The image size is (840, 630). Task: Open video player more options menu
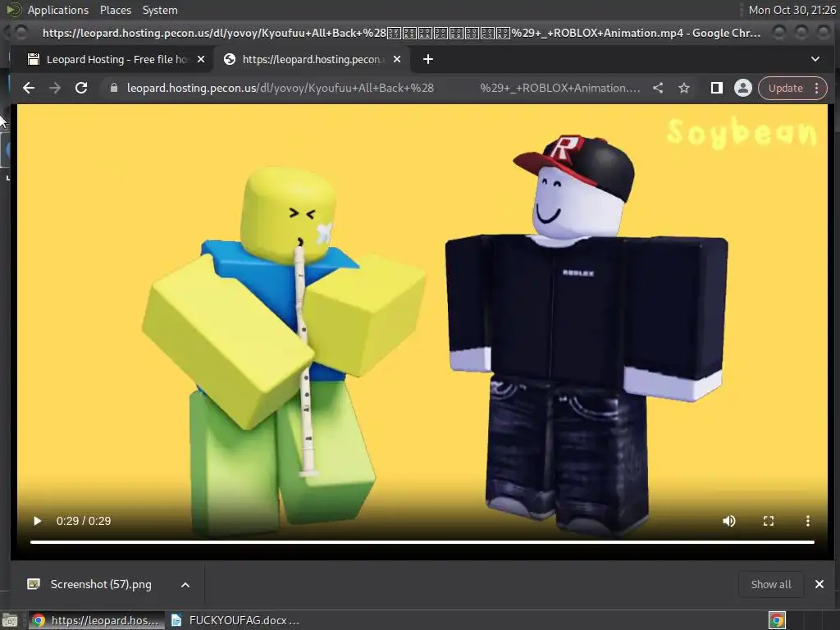click(808, 521)
